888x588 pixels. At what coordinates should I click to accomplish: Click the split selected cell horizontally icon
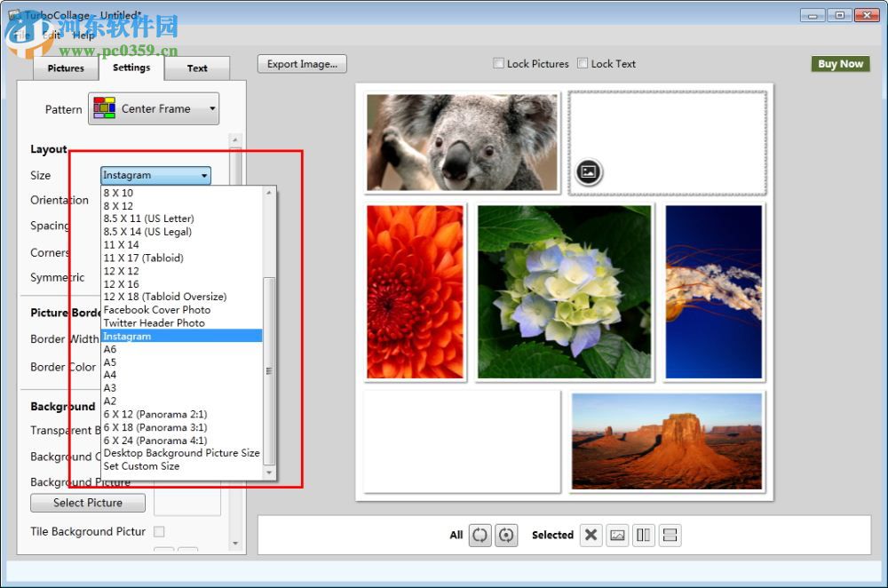coord(670,535)
